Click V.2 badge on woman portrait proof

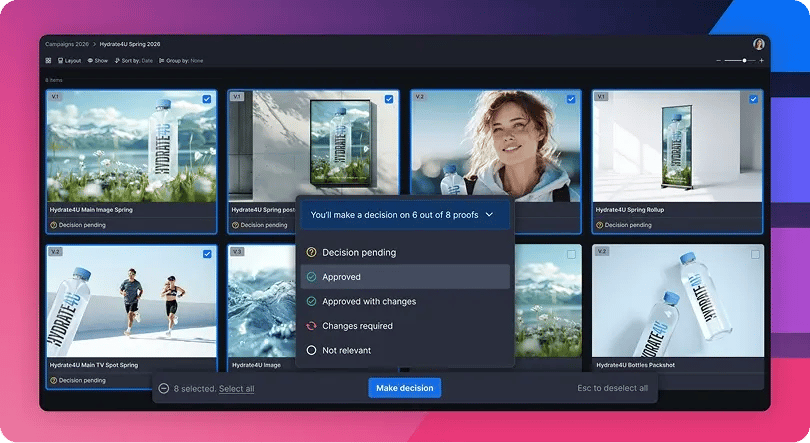pos(419,97)
